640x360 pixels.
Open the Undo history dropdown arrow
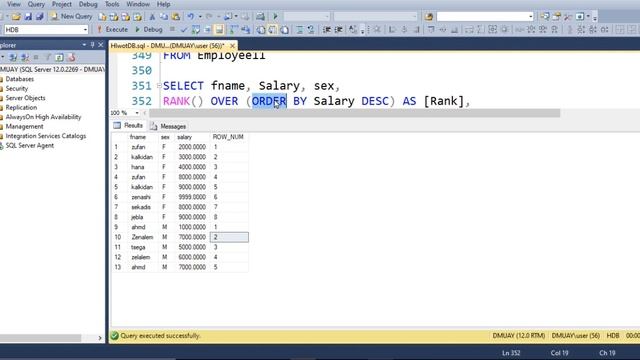[200, 17]
